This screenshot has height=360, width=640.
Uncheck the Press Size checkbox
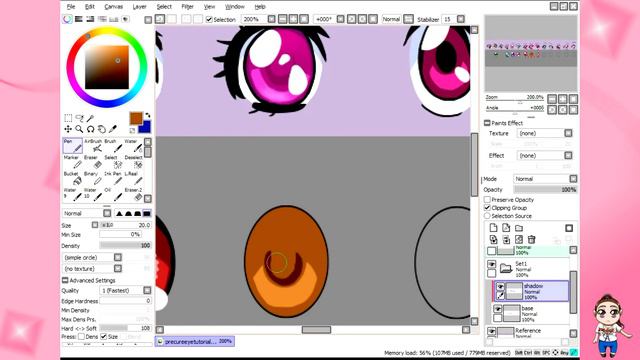(104, 336)
